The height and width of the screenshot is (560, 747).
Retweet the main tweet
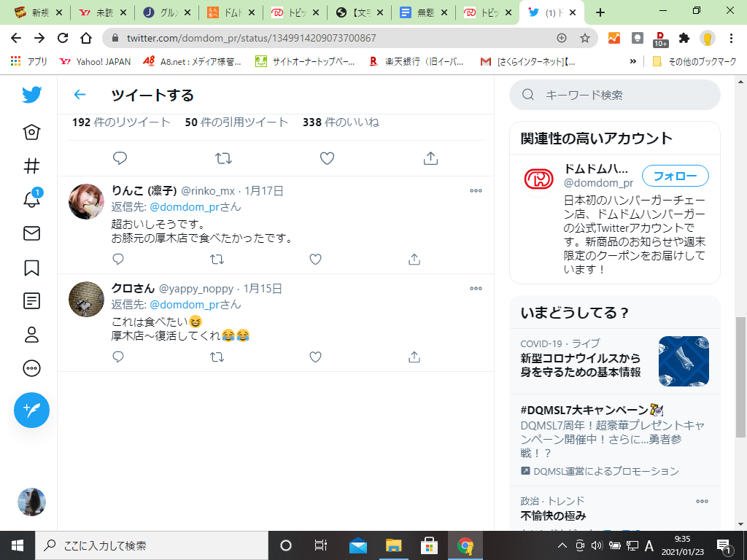(223, 158)
